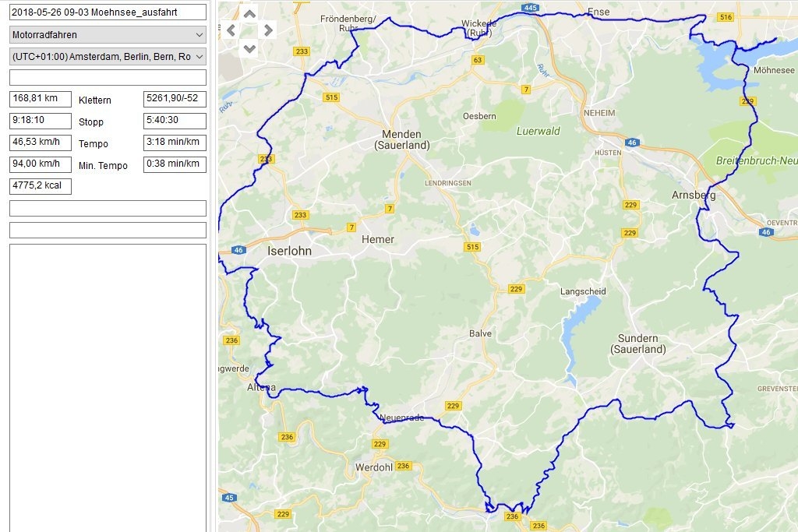Viewport: 798px width, 532px height.
Task: Click the Iserlohn city label on map
Action: tap(289, 251)
